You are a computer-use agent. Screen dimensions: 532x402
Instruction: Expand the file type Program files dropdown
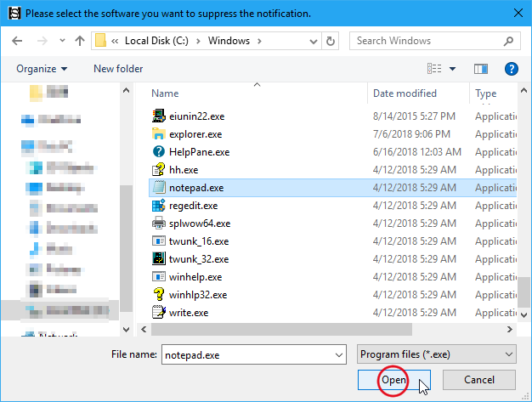[x=508, y=354]
